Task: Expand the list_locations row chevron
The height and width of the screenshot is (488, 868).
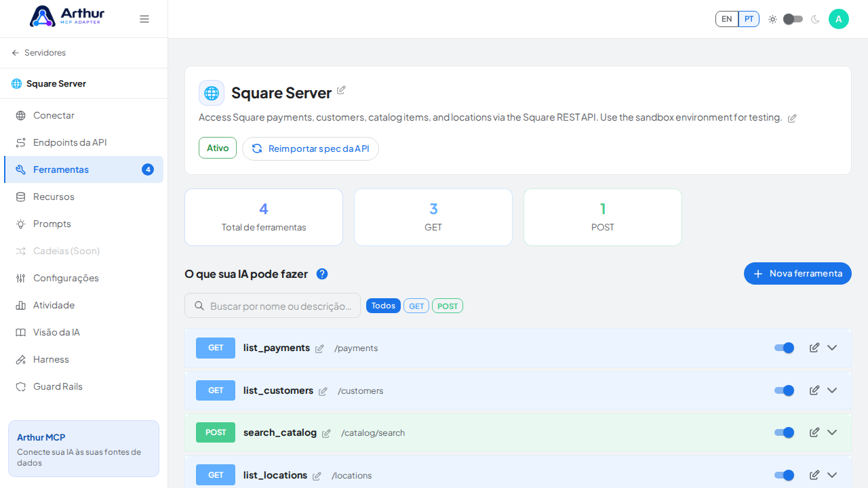Action: pyautogui.click(x=832, y=475)
